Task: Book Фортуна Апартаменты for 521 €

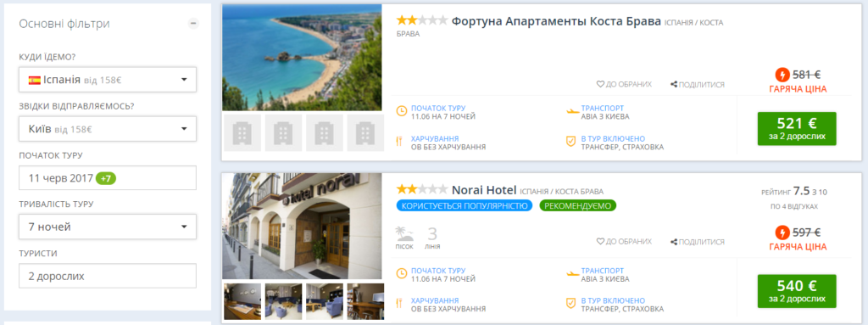Action: [797, 129]
